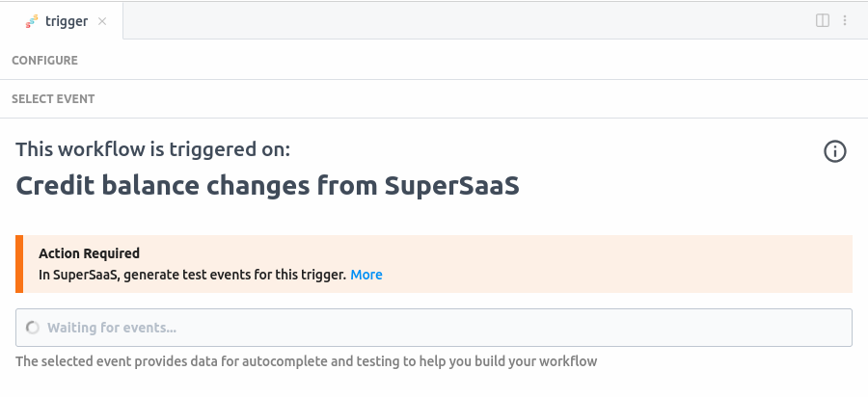Click the circled info icon
Viewport: 868px width, 397px height.
(835, 151)
